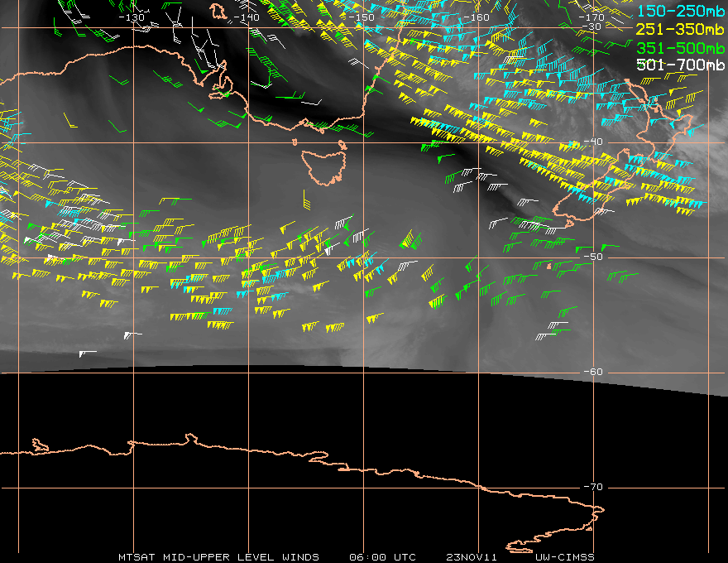This screenshot has width=728, height=563.
Task: Click the lone yellow wind barb south of Tasmania
Action: [306, 200]
